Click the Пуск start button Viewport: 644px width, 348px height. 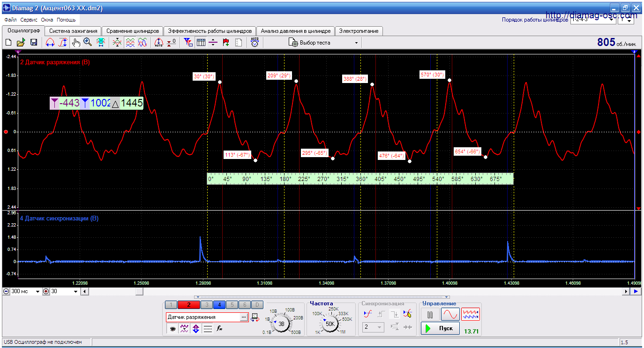point(440,328)
